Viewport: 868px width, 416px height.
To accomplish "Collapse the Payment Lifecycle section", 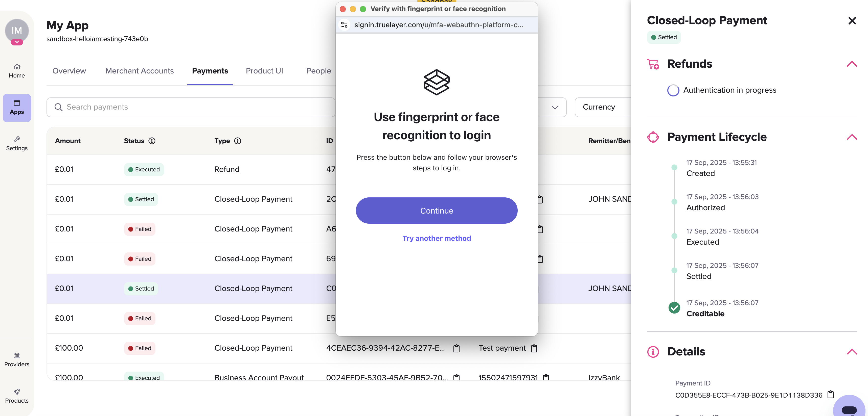I will click(852, 137).
